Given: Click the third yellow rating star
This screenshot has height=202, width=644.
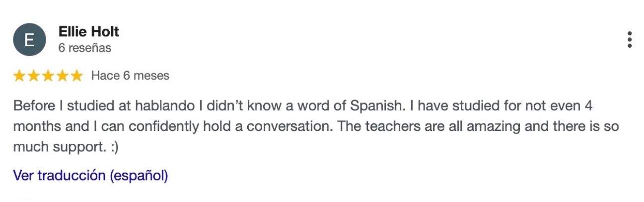Looking at the screenshot, I should tap(48, 76).
